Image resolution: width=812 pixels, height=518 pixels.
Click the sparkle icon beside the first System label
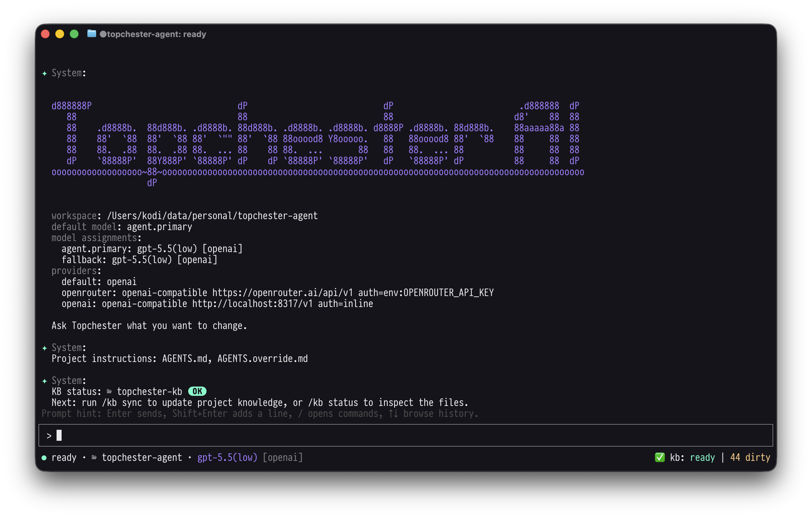pyautogui.click(x=45, y=73)
